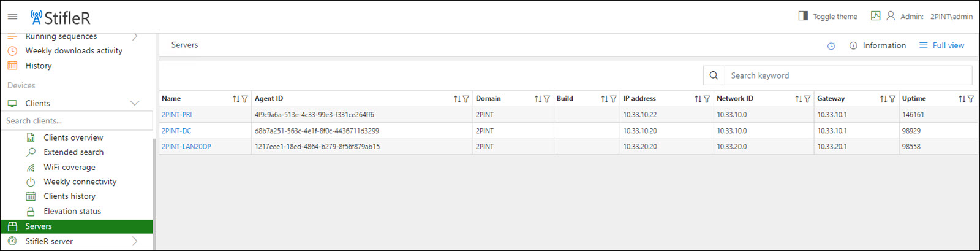
Task: Sort the Agent ID column
Action: coord(457,99)
